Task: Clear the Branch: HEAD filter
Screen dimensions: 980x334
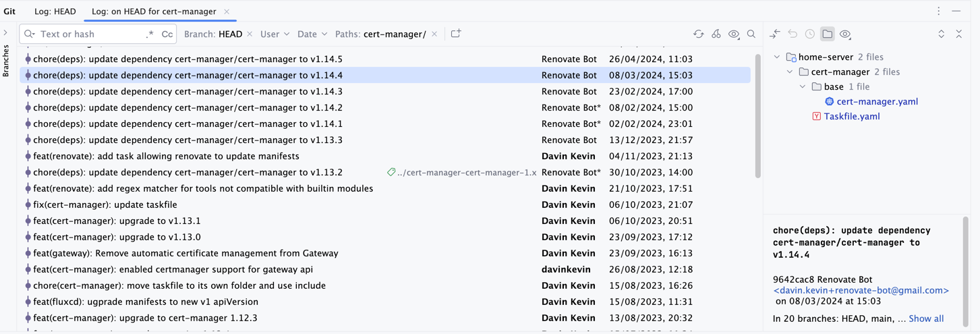Action: click(x=250, y=34)
